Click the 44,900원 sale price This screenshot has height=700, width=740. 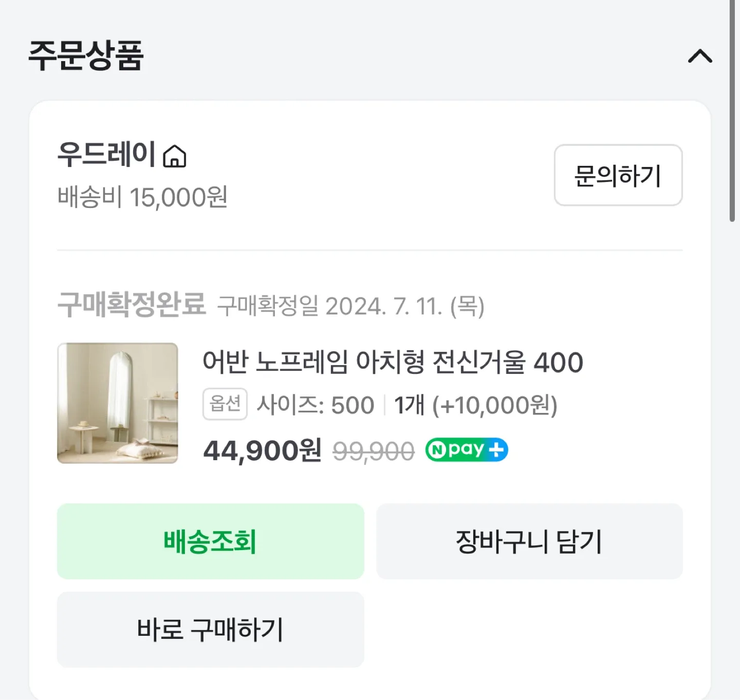(262, 450)
